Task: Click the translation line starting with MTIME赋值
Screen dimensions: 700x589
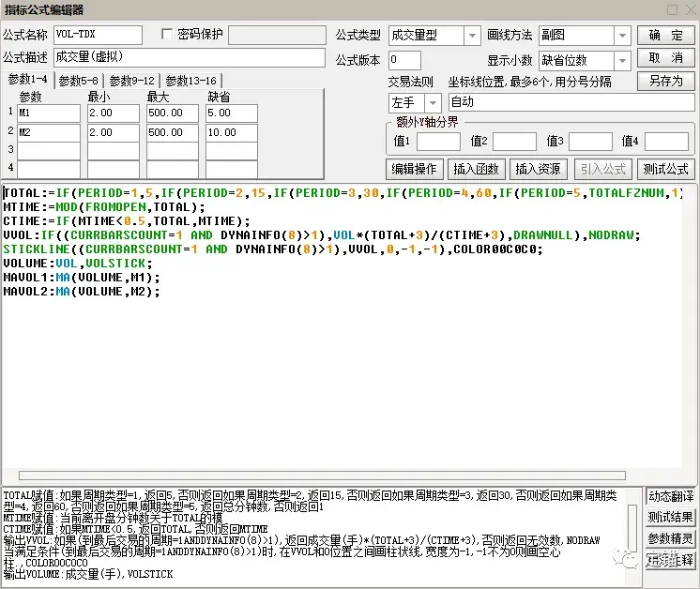Action: point(113,518)
